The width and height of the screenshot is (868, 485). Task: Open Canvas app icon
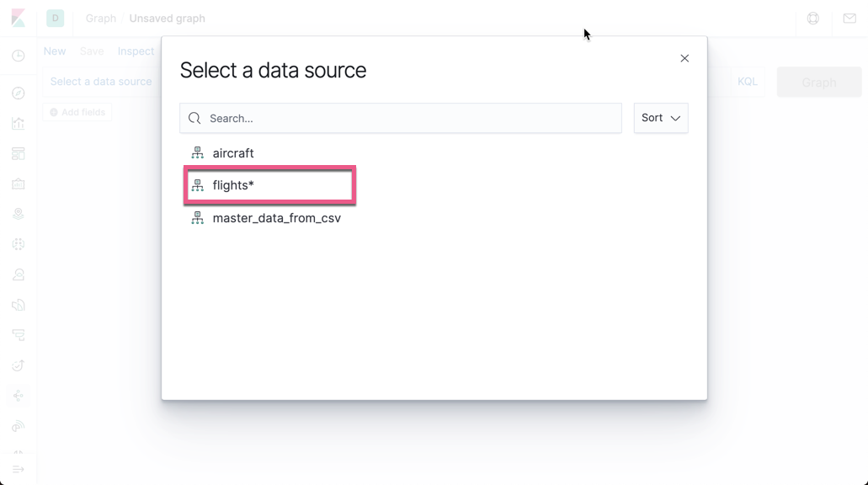[19, 184]
